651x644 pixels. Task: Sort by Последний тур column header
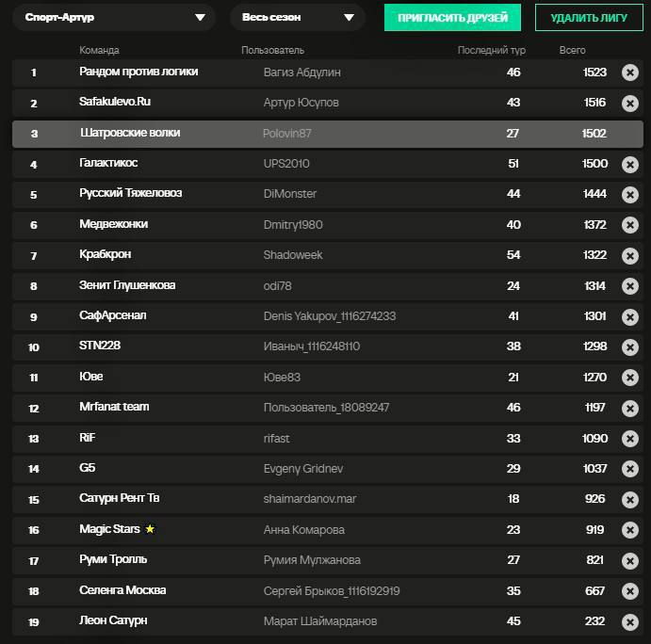pos(491,50)
